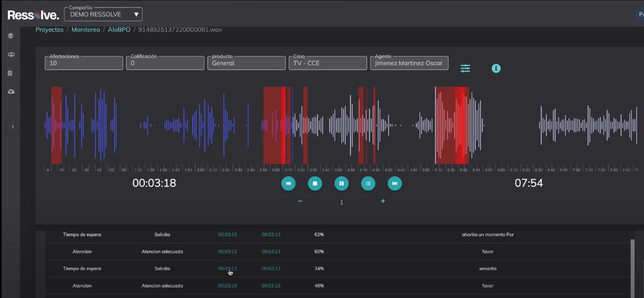Decrease playback speed with minus button
This screenshot has height=298, width=644.
300,201
